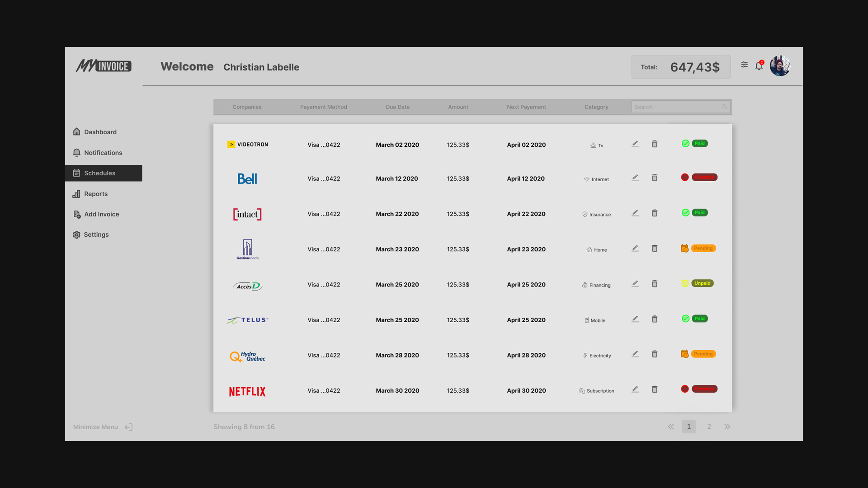Go to the last page with double chevron
868x488 pixels.
(727, 427)
